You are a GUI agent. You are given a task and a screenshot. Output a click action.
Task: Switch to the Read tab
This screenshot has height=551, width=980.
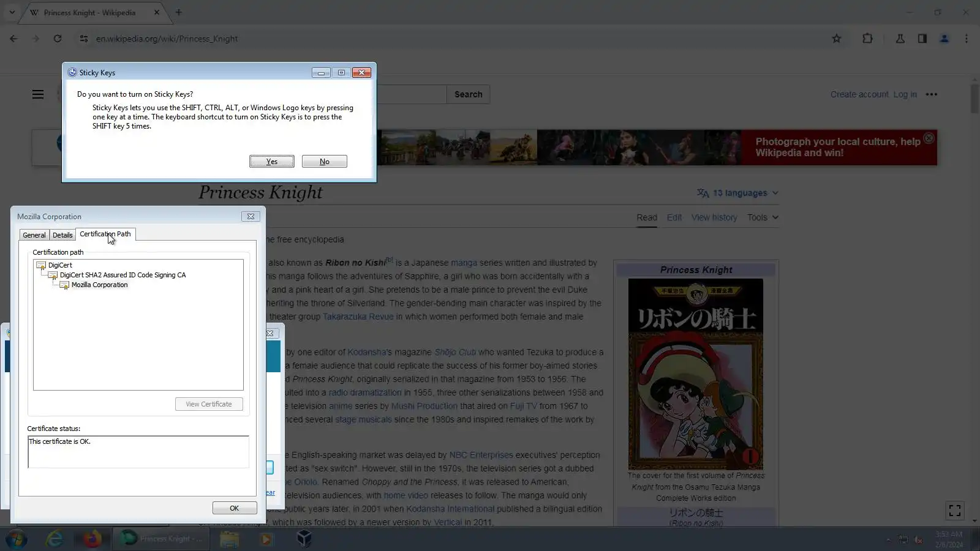point(647,217)
